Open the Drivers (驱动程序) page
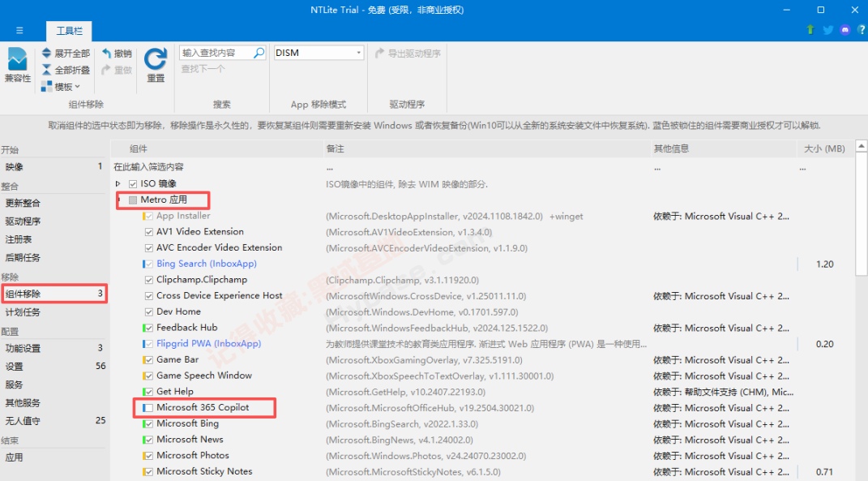Screen dimensions: 868x481 [53, 221]
